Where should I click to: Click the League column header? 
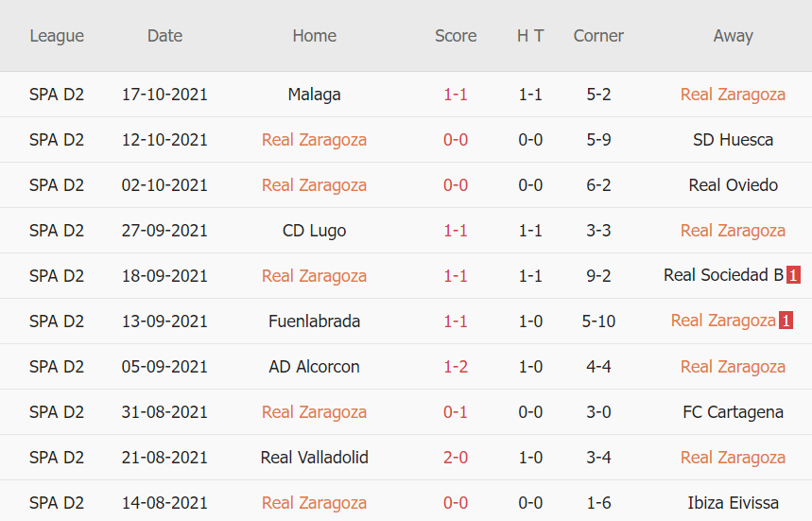pyautogui.click(x=57, y=36)
